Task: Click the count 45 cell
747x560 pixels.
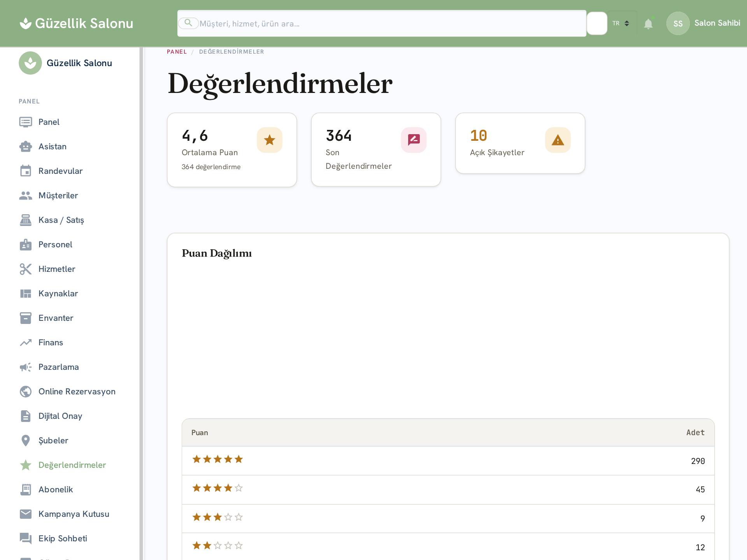Action: pyautogui.click(x=700, y=490)
